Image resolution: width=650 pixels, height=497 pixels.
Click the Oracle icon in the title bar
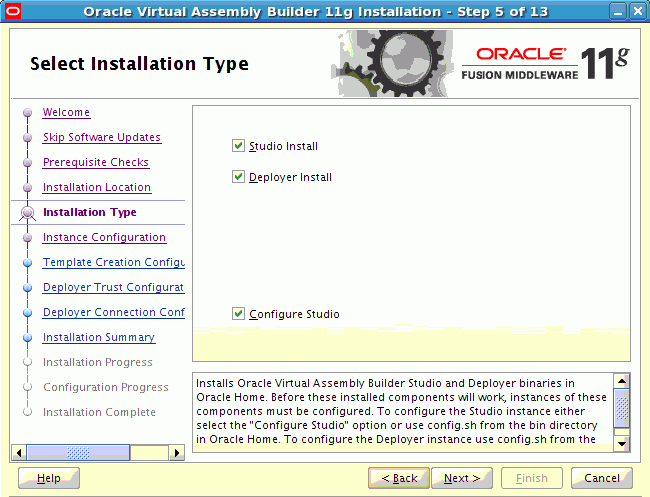(12, 11)
